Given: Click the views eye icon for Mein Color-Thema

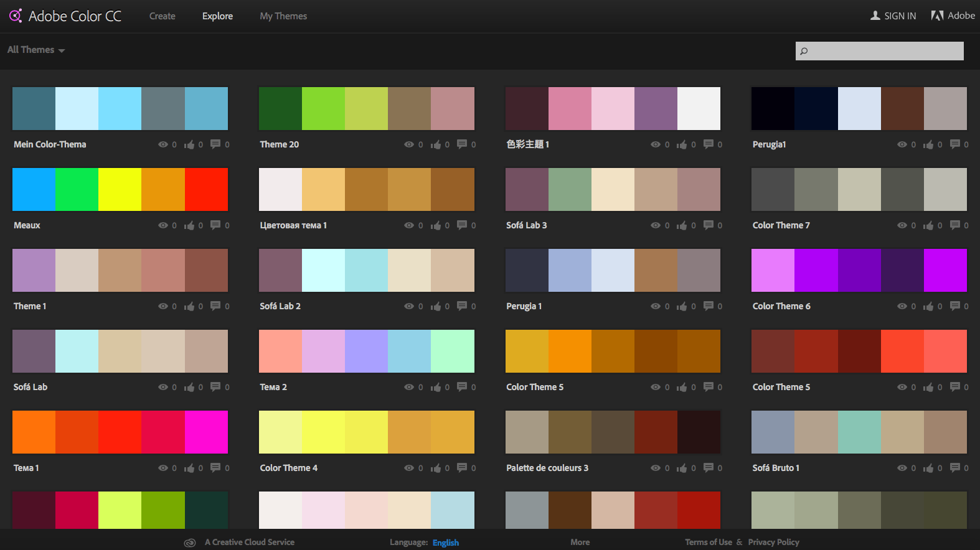Looking at the screenshot, I should point(163,144).
